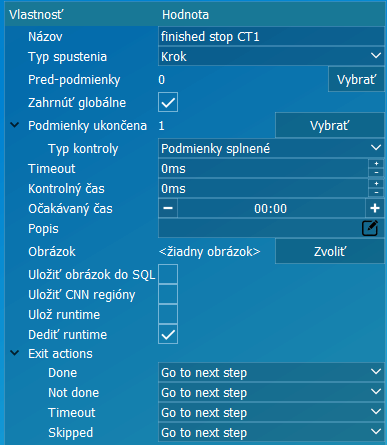Click the Názov input field
The height and width of the screenshot is (445, 387).
[271, 36]
